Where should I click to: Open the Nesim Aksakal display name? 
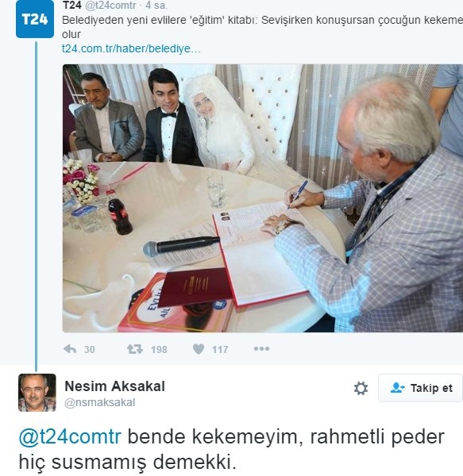coord(115,386)
